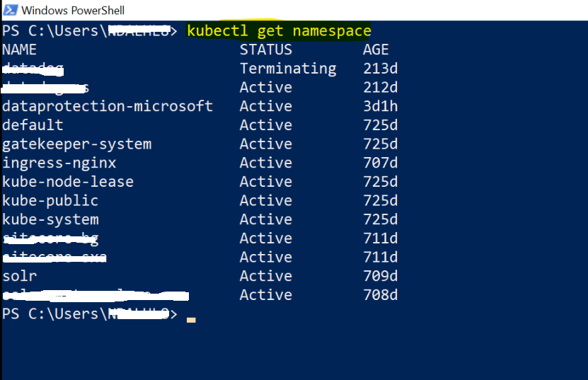
Task: Click the STATUS column header
Action: point(266,50)
